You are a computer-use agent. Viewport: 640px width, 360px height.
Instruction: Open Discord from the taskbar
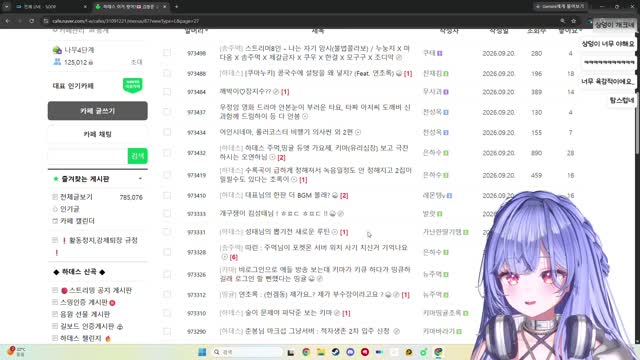(350, 352)
